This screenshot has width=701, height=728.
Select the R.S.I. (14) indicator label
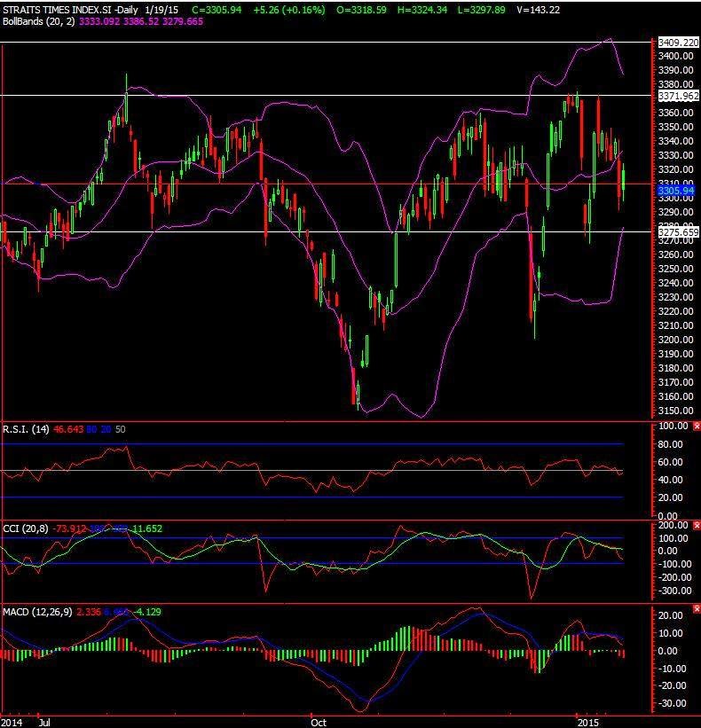point(26,429)
